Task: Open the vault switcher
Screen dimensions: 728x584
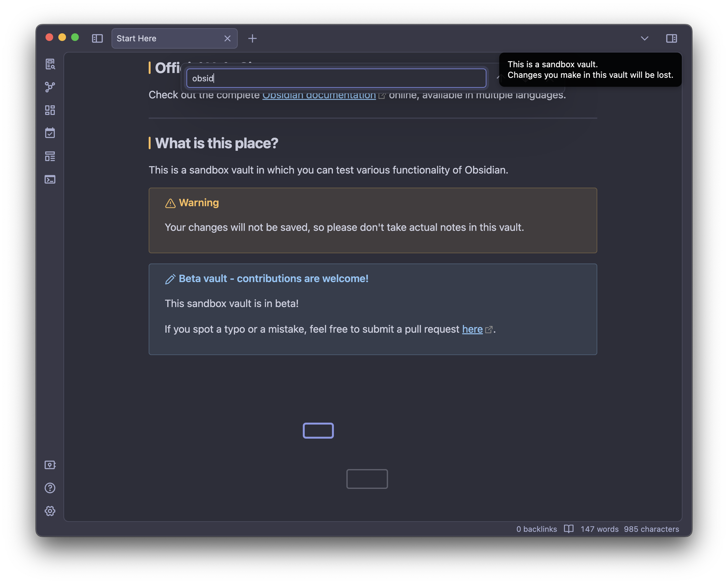Action: (x=50, y=465)
